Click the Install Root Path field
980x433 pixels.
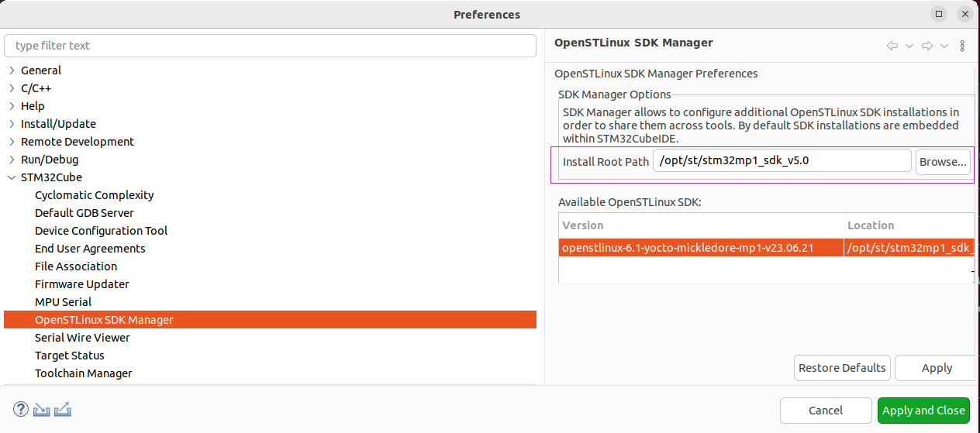click(x=782, y=161)
